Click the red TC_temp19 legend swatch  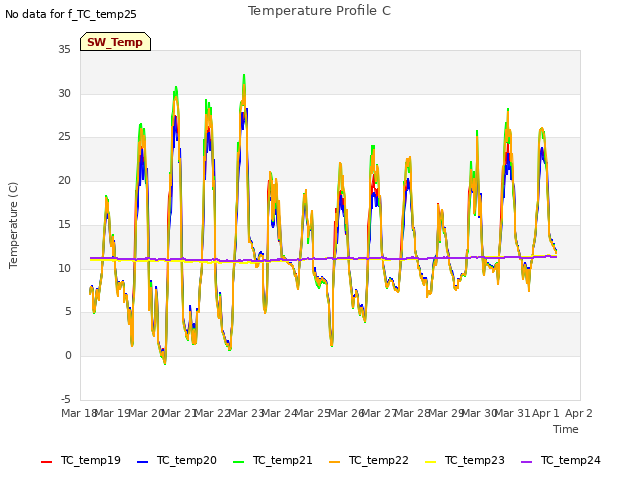[x=47, y=462]
